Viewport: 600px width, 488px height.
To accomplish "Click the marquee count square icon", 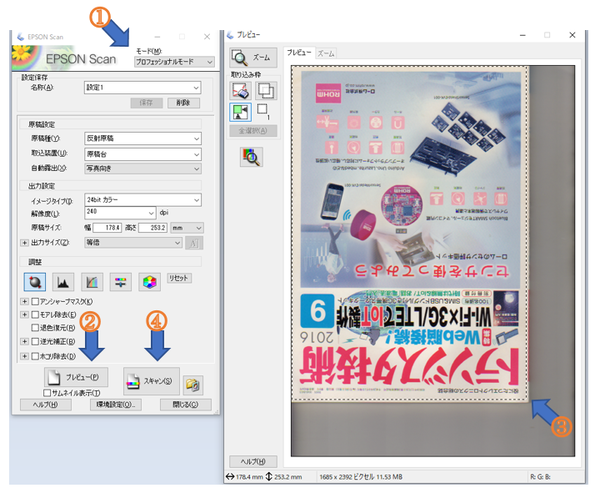I will pos(262,109).
